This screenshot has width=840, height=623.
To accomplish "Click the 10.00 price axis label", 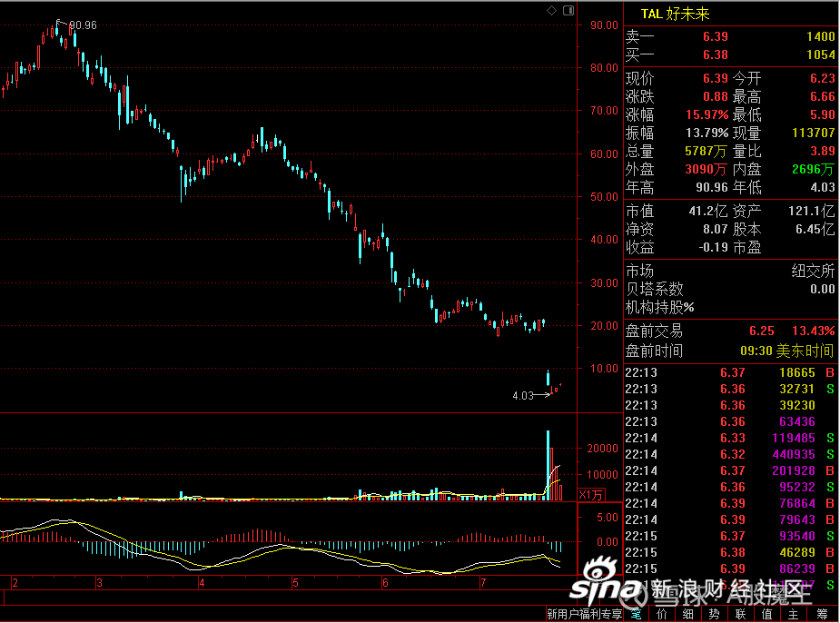I will tap(604, 369).
